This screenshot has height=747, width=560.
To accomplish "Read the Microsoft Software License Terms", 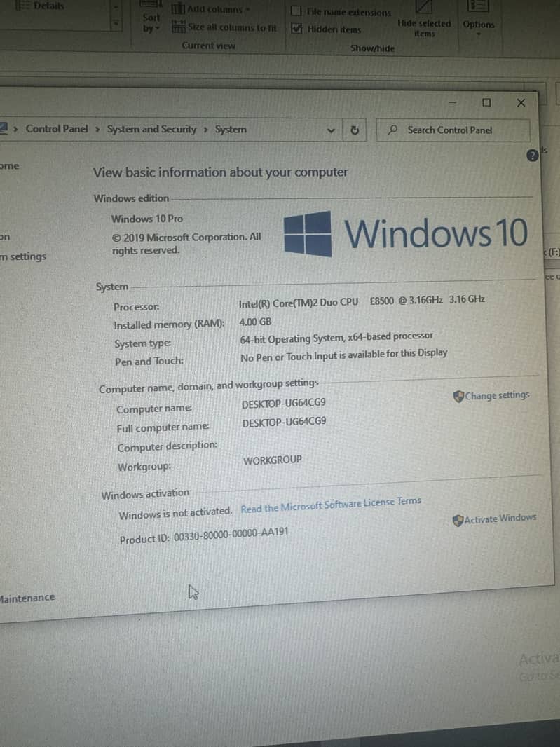I will [331, 505].
